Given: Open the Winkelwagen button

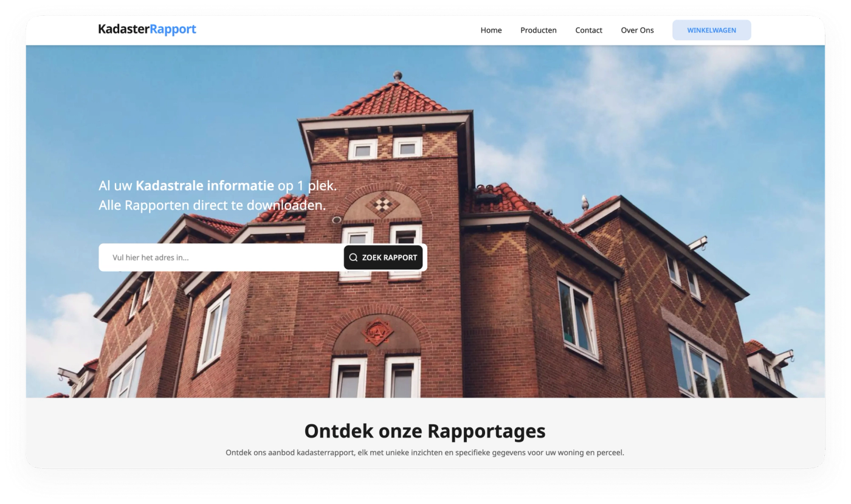Looking at the screenshot, I should (712, 30).
